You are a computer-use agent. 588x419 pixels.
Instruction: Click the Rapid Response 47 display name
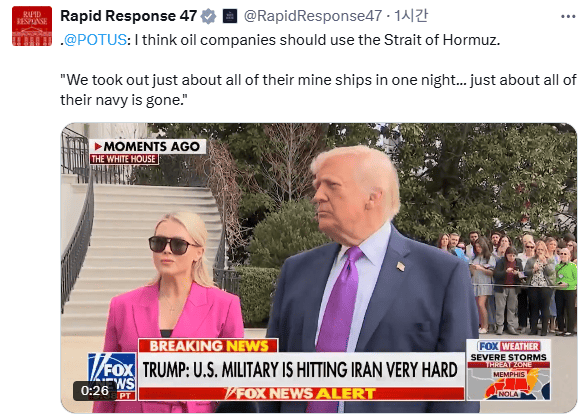click(x=129, y=16)
